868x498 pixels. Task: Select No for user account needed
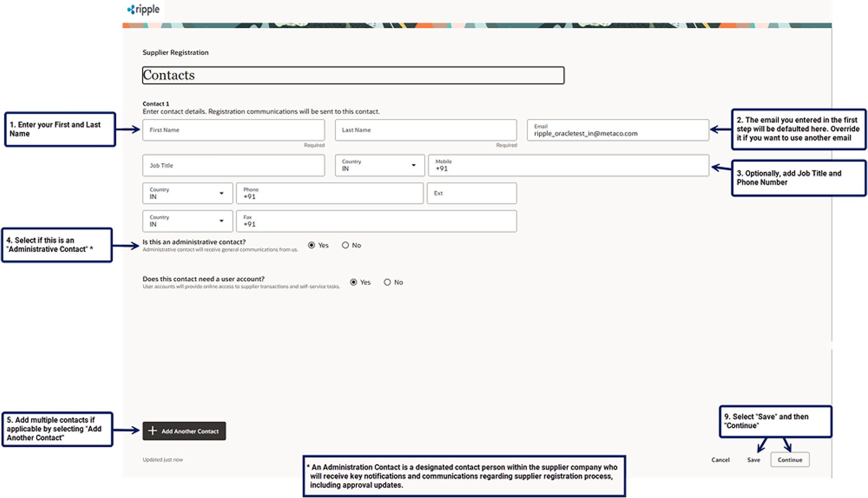pos(387,282)
